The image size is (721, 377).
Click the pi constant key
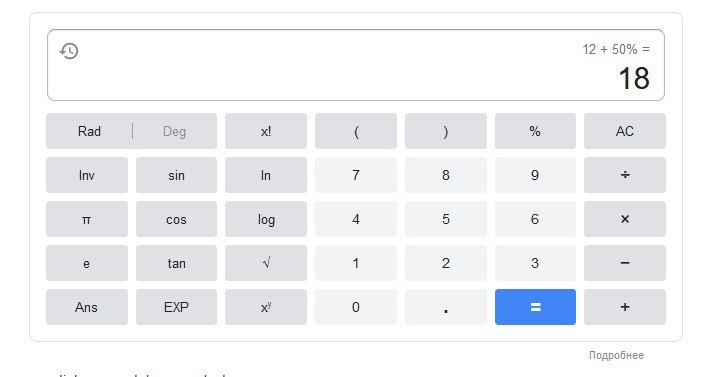[x=87, y=219]
